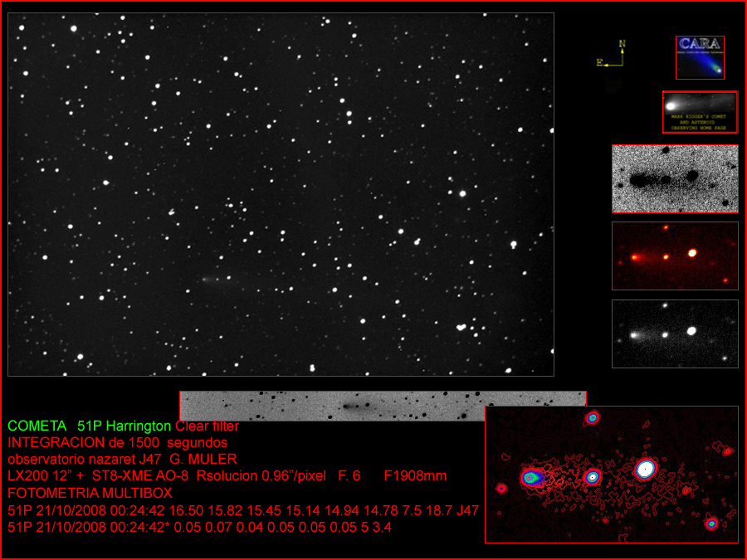747x560 pixels.
Task: Select the INTEGRACION de 1500 segundos line
Action: click(117, 442)
